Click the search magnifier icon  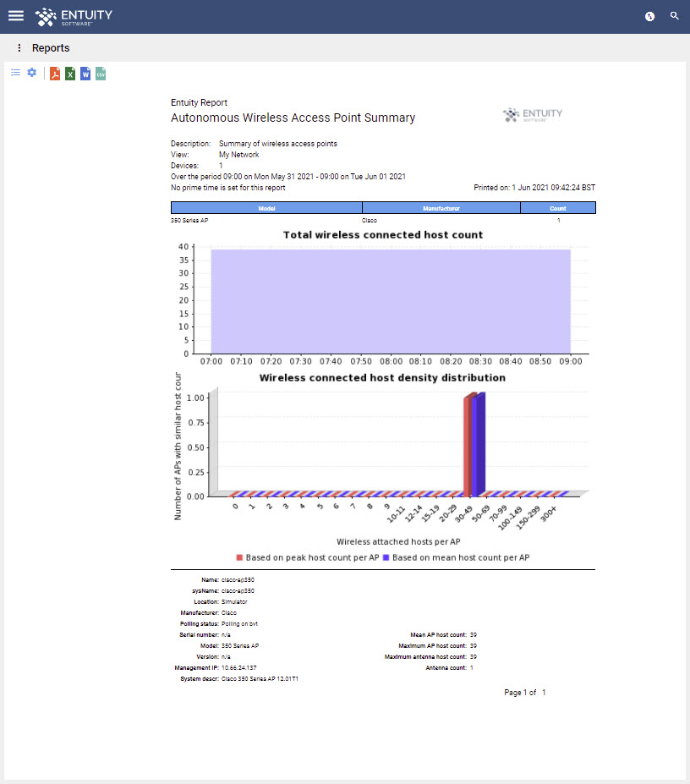point(674,15)
